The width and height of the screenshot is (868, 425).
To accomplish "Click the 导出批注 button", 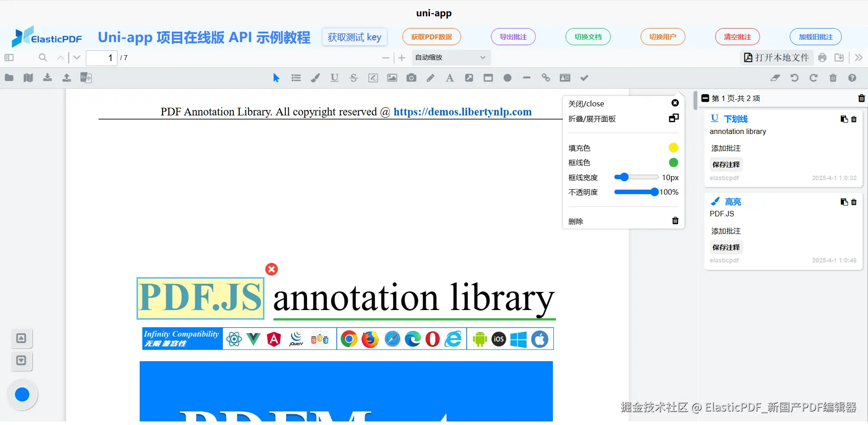I will coord(513,37).
